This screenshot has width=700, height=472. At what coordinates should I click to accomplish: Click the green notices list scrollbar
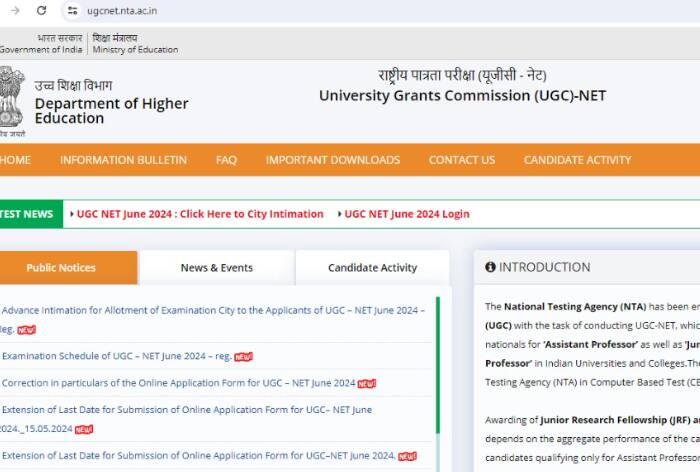pos(438,365)
